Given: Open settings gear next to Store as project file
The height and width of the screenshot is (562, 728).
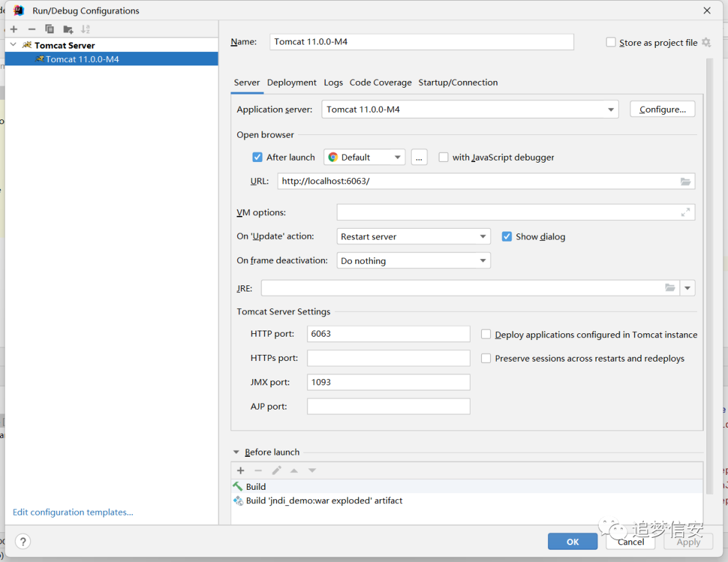Looking at the screenshot, I should coord(706,43).
